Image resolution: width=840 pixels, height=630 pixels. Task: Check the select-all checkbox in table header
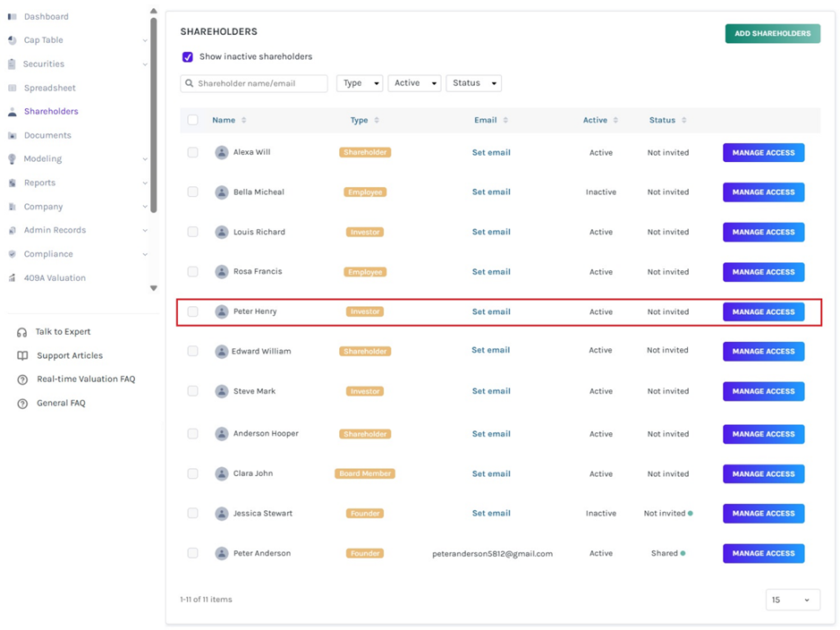click(193, 120)
